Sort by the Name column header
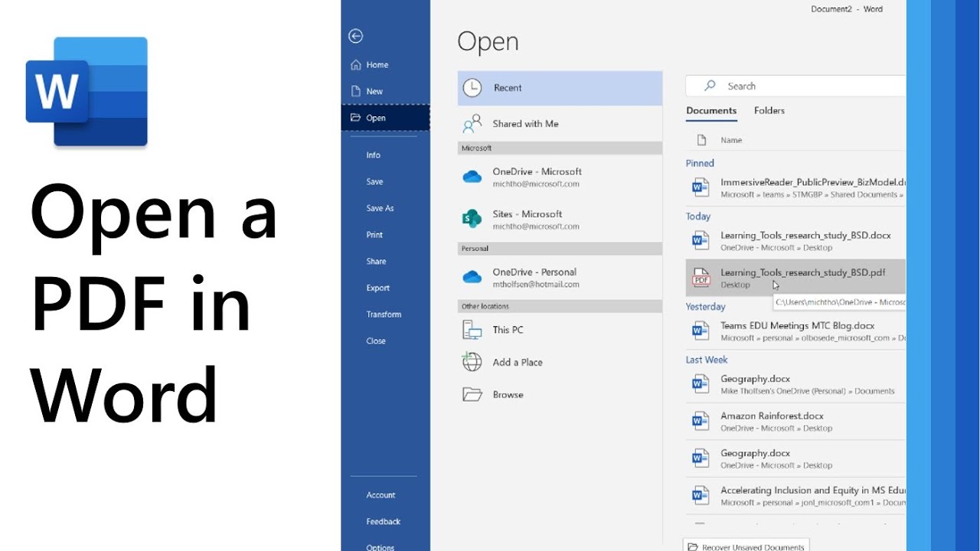980x551 pixels. [731, 140]
